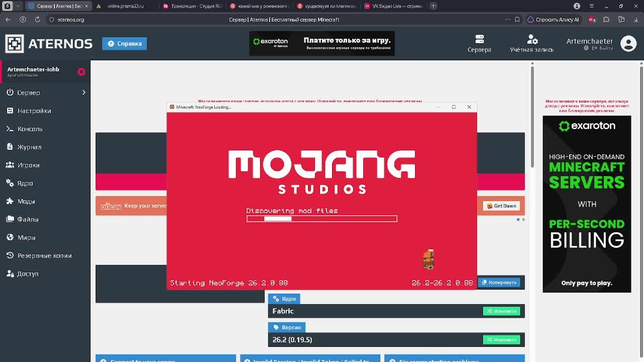Click the Aternos logo in the header
Viewport: 644px width, 362px height.
pos(49,43)
